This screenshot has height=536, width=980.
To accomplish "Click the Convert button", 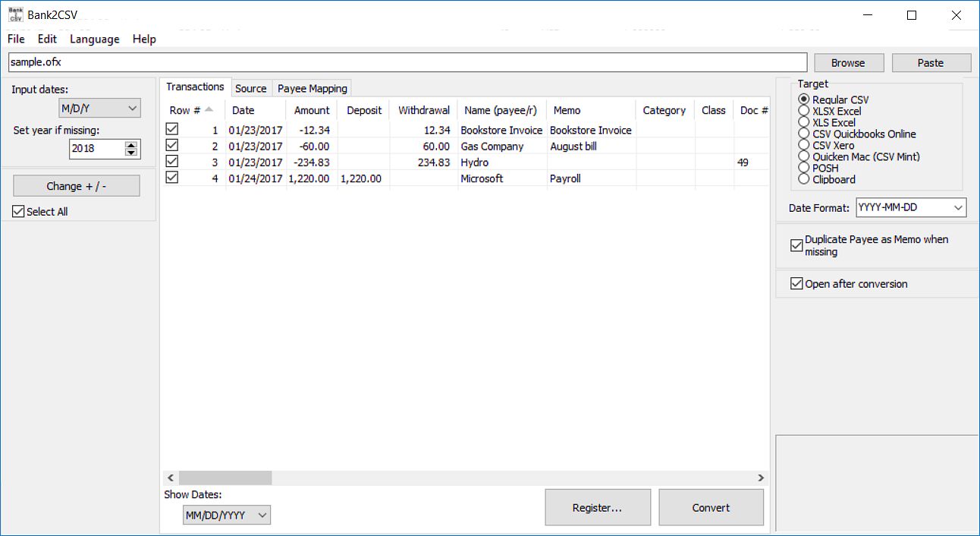I will tap(711, 508).
